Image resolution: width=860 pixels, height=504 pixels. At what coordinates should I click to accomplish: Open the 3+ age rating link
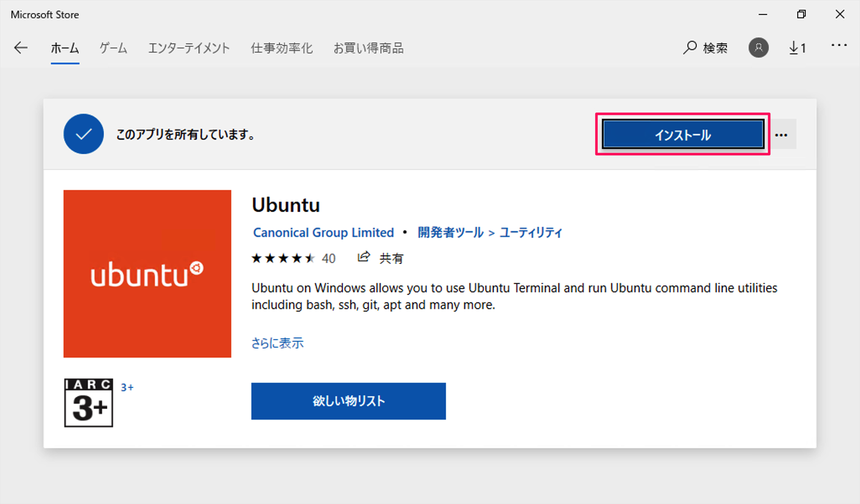tap(127, 387)
